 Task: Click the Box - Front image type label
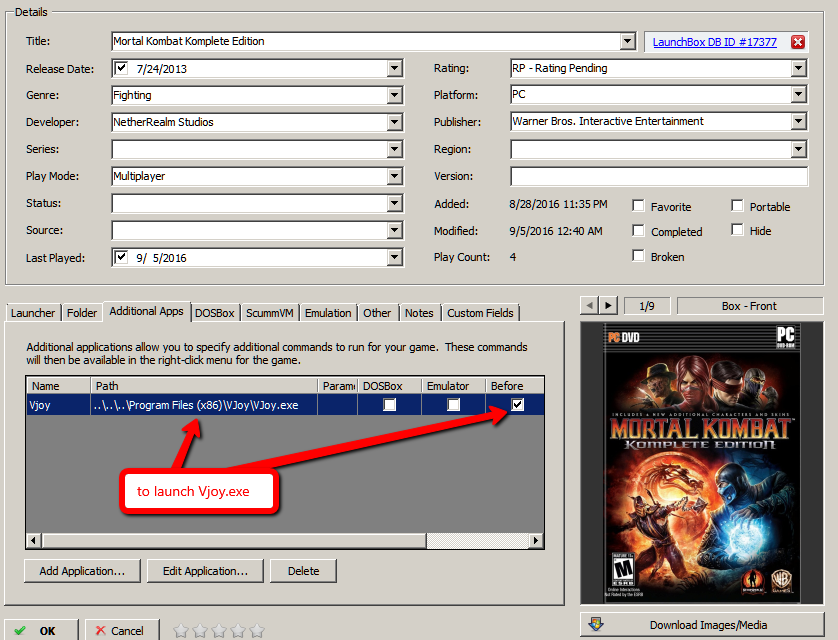(x=749, y=306)
